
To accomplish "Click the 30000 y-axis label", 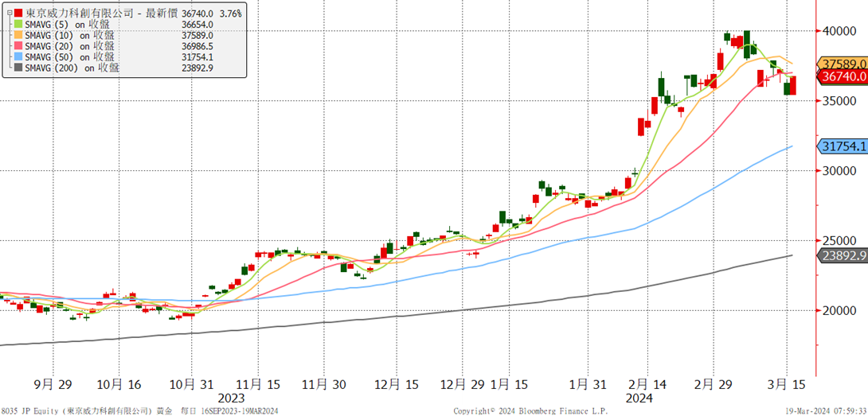I will [841, 171].
